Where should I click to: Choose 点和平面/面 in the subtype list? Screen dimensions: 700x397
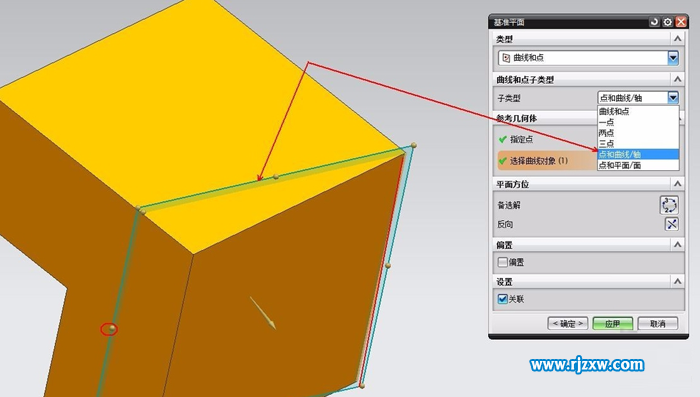pyautogui.click(x=638, y=165)
